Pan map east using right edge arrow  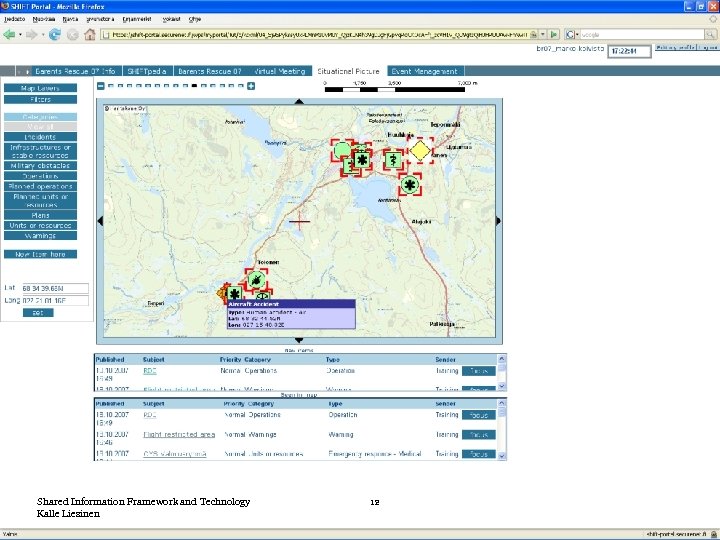(500, 220)
